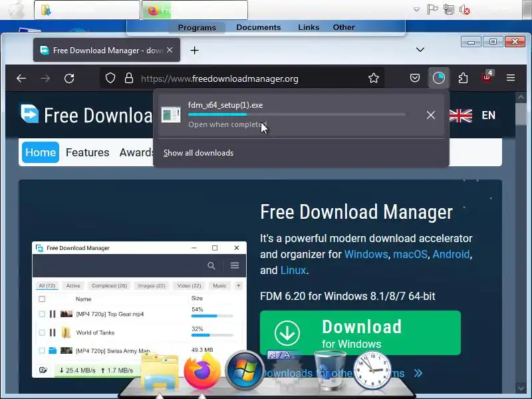This screenshot has width=532, height=399.
Task: Click the analog clock dock icon
Action: pyautogui.click(x=372, y=370)
